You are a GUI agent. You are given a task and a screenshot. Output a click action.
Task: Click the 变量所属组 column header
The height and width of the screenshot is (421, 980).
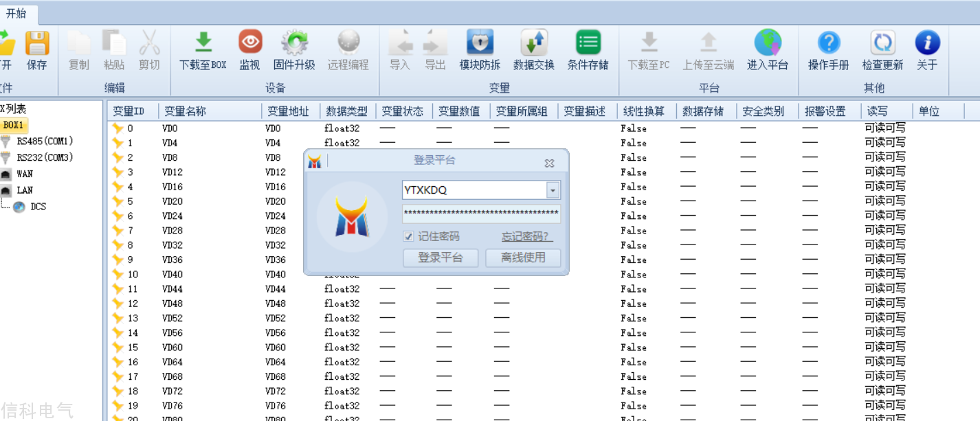pos(524,111)
